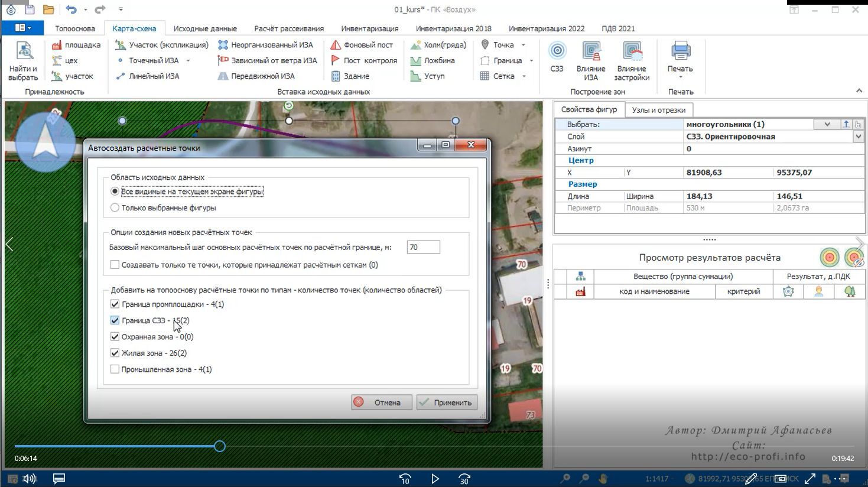The height and width of the screenshot is (487, 868).
Task: Open quick access toolbar customize arrow
Action: [121, 9]
